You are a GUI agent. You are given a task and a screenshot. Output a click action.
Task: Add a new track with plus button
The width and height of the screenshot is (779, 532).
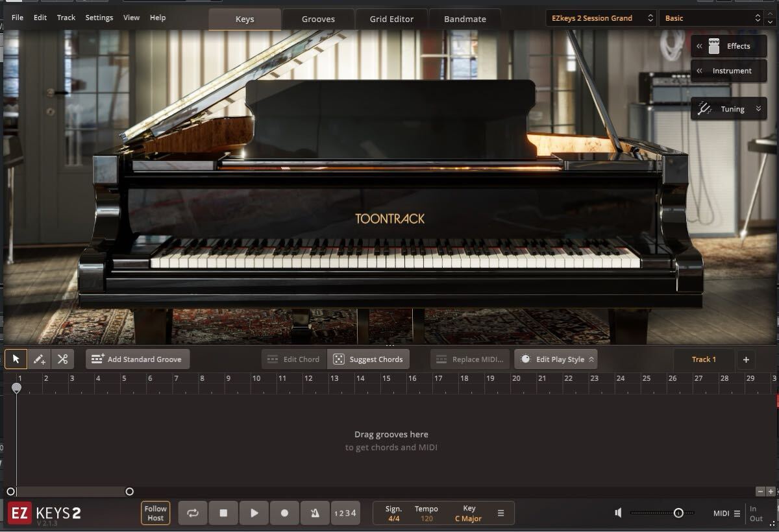pos(746,359)
